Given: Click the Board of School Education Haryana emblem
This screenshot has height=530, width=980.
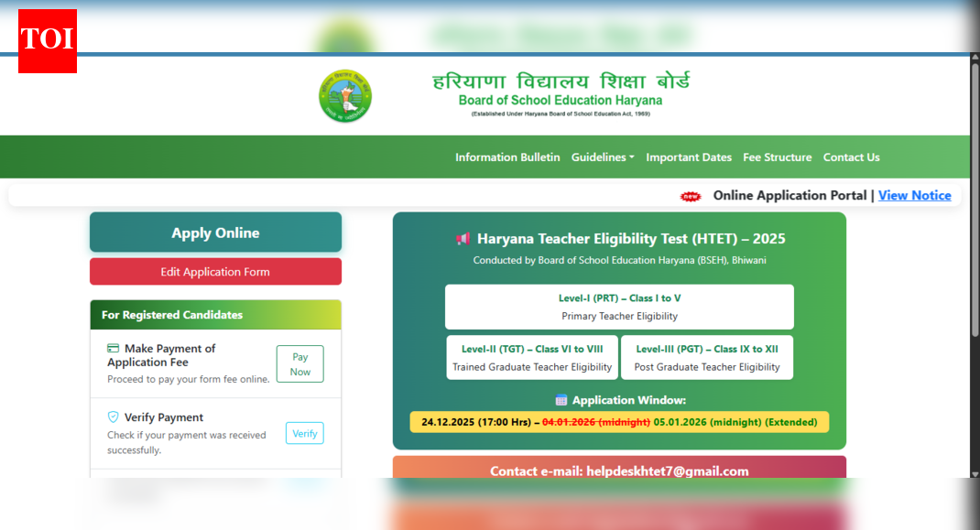Looking at the screenshot, I should [345, 95].
